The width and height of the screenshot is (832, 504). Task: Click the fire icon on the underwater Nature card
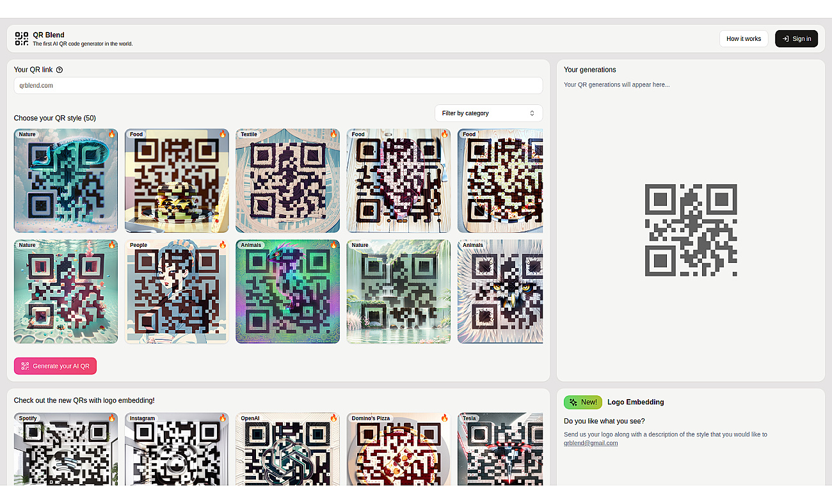111,245
